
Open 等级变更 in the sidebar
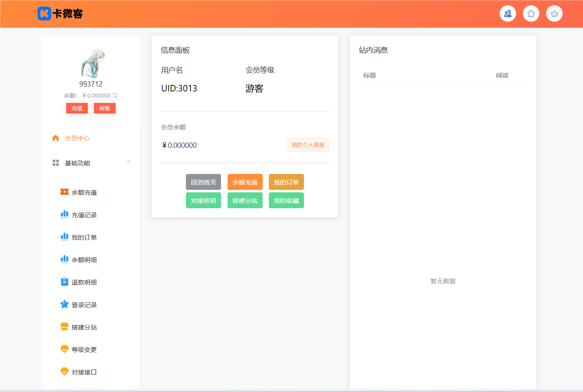tap(84, 350)
